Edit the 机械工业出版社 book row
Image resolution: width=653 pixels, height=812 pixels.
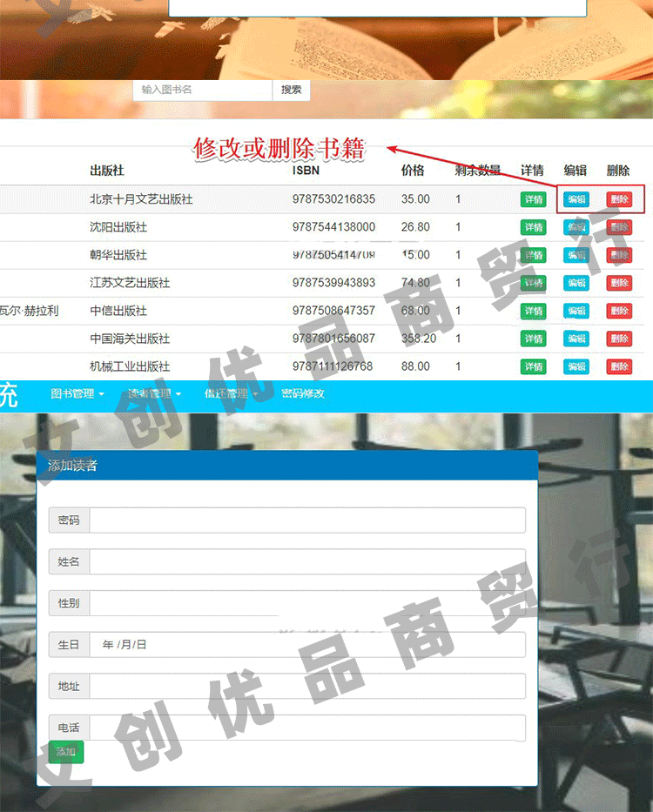tap(576, 366)
